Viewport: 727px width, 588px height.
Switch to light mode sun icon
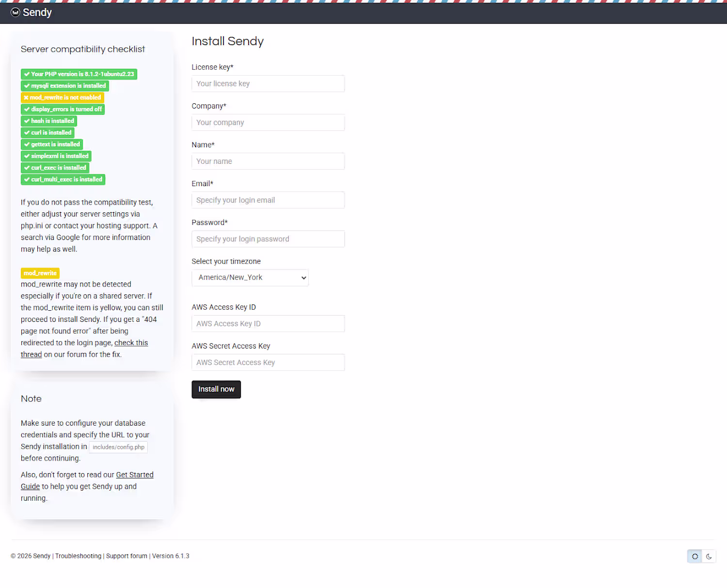click(x=695, y=556)
